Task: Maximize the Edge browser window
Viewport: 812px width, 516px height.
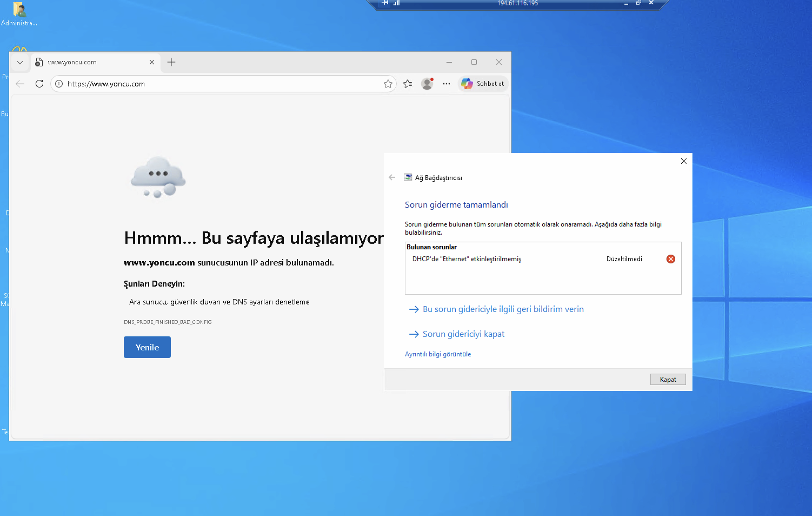Action: click(474, 62)
